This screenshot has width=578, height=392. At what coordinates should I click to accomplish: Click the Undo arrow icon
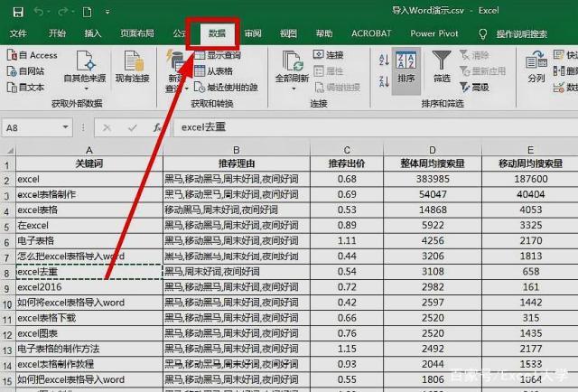[38, 12]
